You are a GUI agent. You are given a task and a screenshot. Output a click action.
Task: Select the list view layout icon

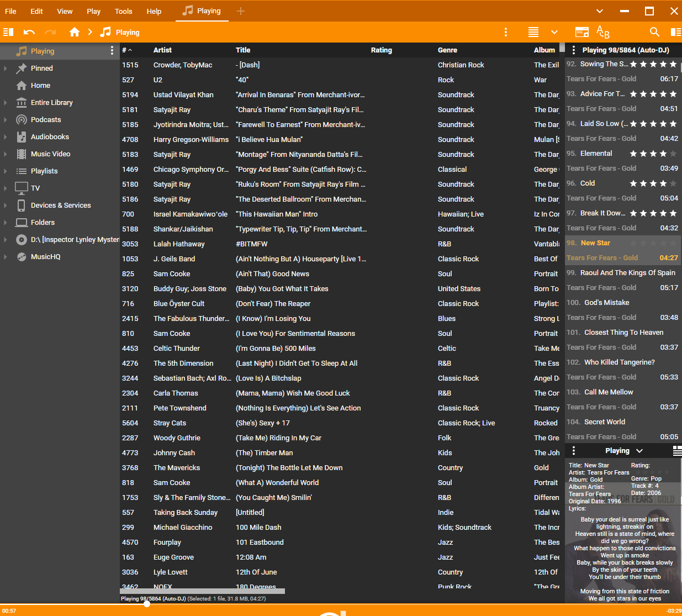533,32
